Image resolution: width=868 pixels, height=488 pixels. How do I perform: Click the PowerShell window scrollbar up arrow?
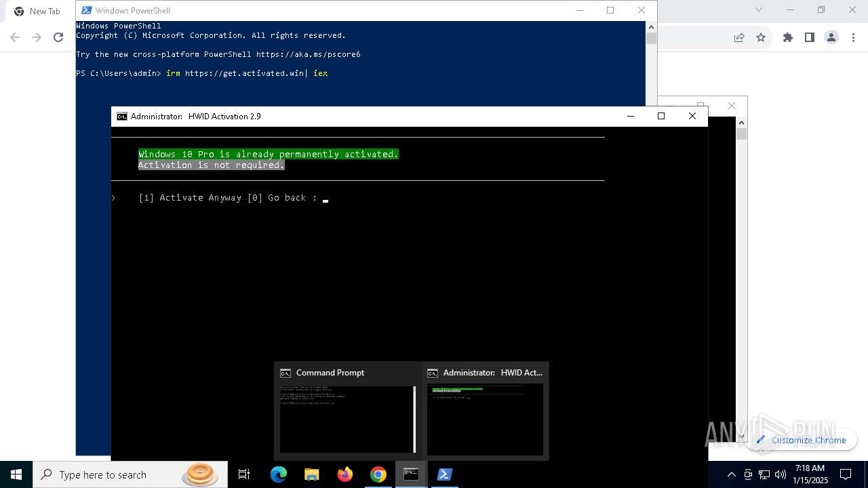(x=651, y=26)
